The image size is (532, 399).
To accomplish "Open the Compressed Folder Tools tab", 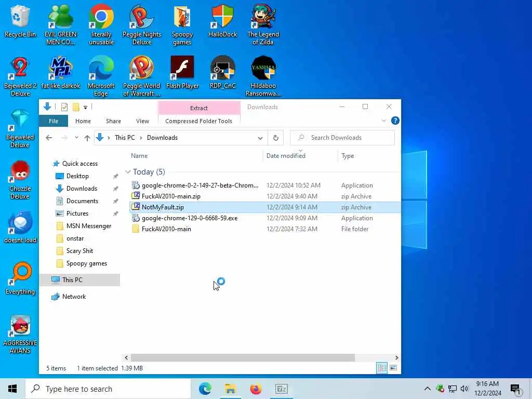I will tap(198, 121).
